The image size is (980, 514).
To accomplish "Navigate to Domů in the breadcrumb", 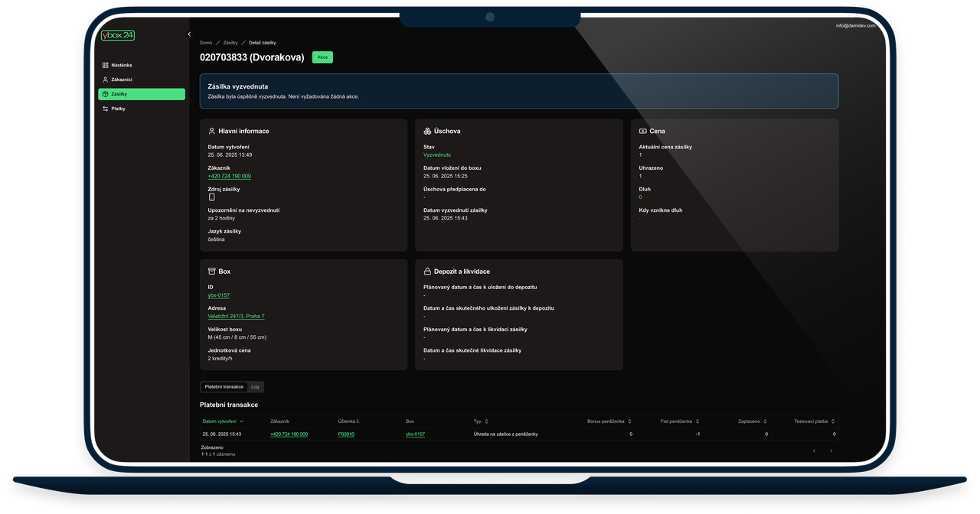I will coord(206,43).
